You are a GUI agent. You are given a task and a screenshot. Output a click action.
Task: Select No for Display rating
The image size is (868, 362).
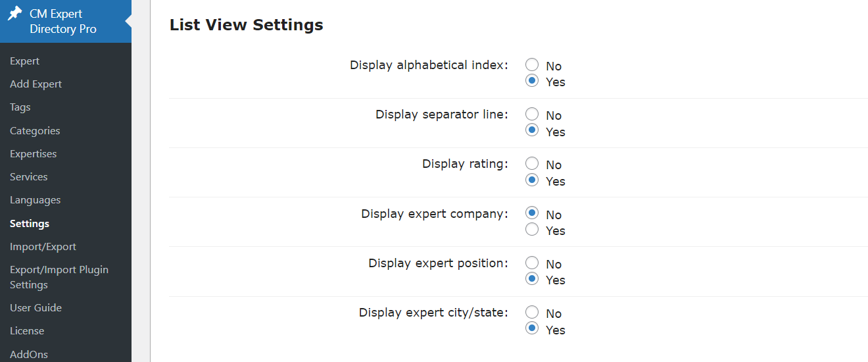pyautogui.click(x=533, y=164)
